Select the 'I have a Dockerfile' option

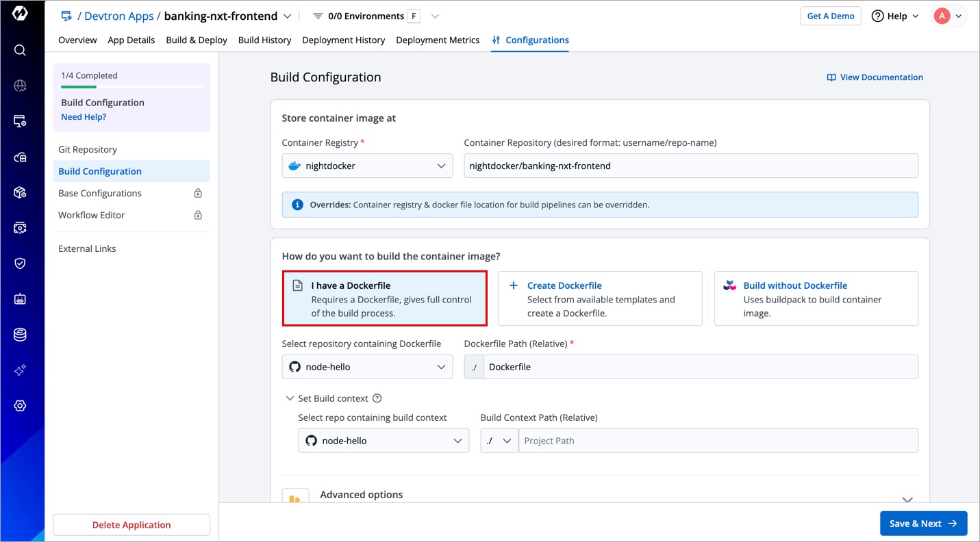pyautogui.click(x=384, y=298)
